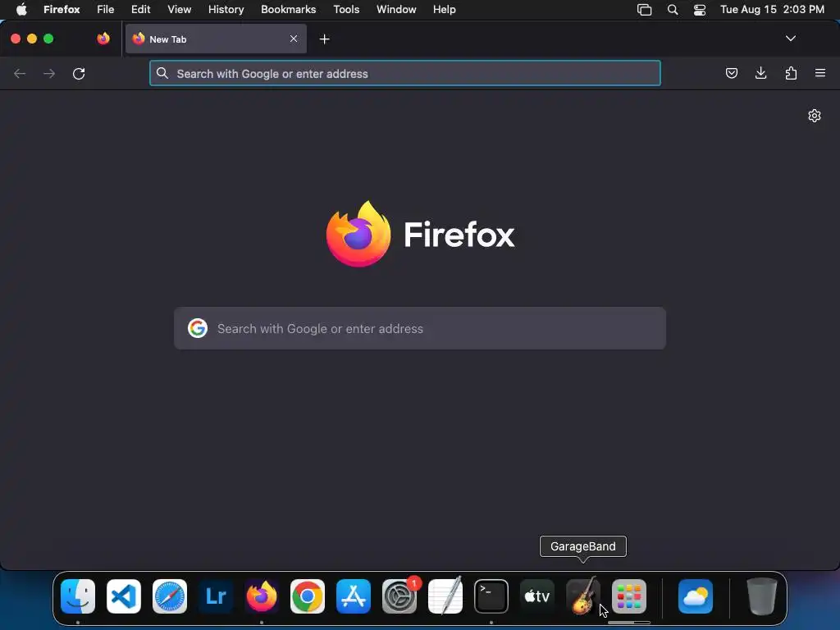Click the date and time in menu bar
This screenshot has width=840, height=630.
pyautogui.click(x=772, y=10)
